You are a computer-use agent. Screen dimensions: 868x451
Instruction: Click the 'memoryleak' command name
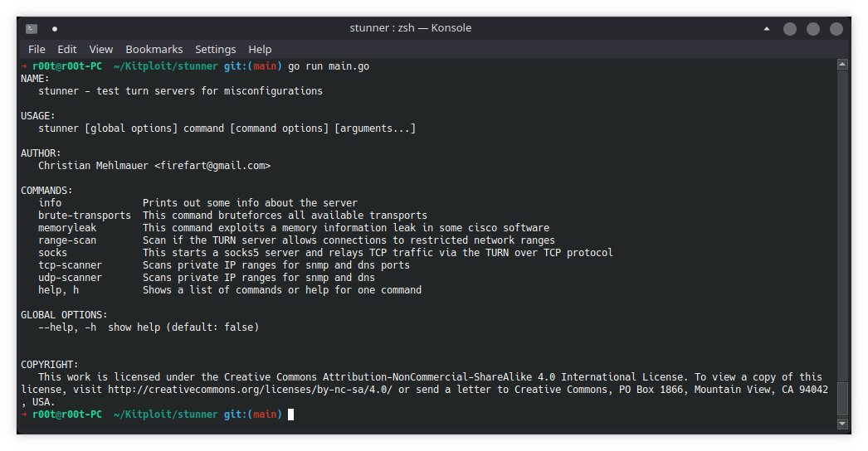67,227
